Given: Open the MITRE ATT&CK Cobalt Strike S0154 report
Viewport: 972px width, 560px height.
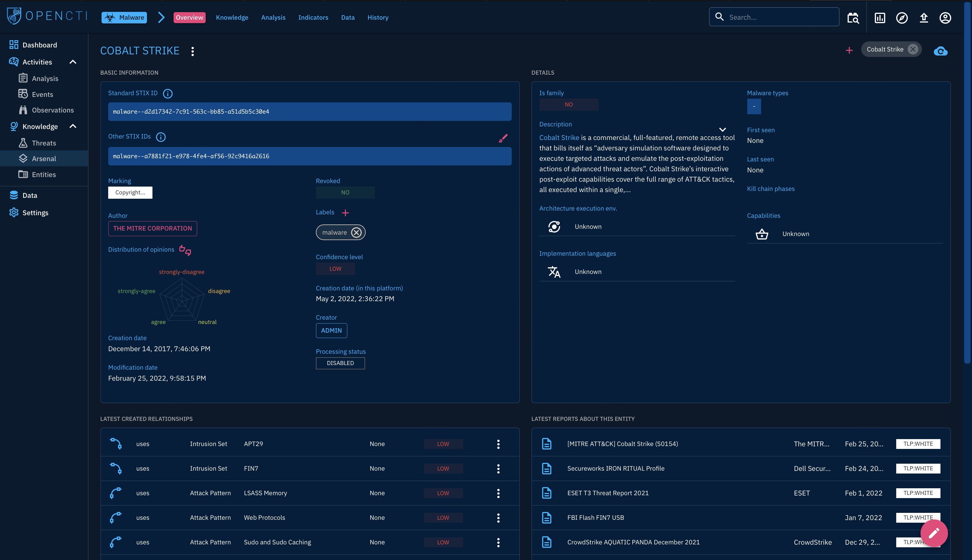Looking at the screenshot, I should tap(741, 444).
